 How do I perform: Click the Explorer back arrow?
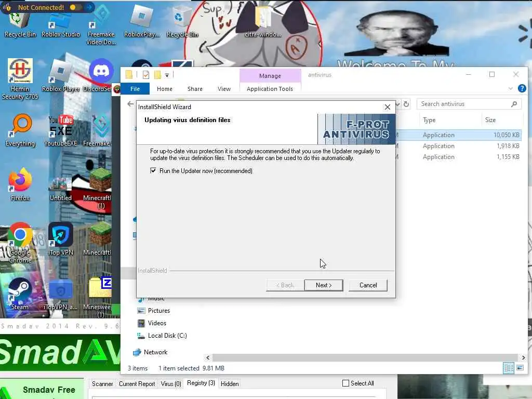(x=130, y=104)
